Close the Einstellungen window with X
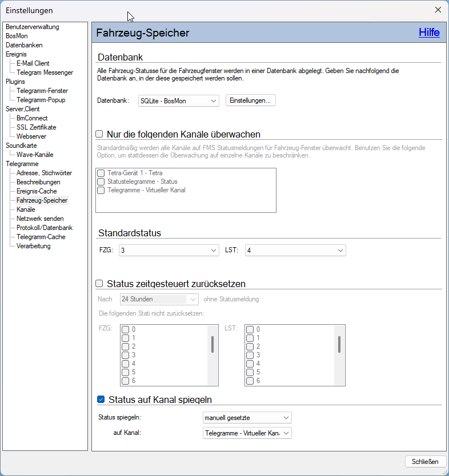Viewport: 449px width, 476px height. [x=438, y=10]
